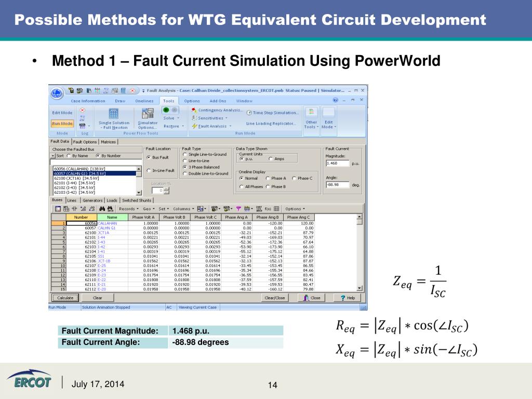Viewport: 532px width, 399px height.
Task: Click Line Loading Replicator
Action: [x=271, y=124]
